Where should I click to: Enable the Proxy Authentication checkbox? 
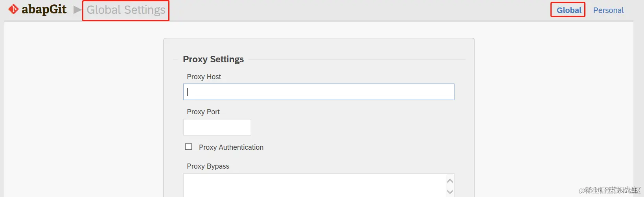[189, 147]
